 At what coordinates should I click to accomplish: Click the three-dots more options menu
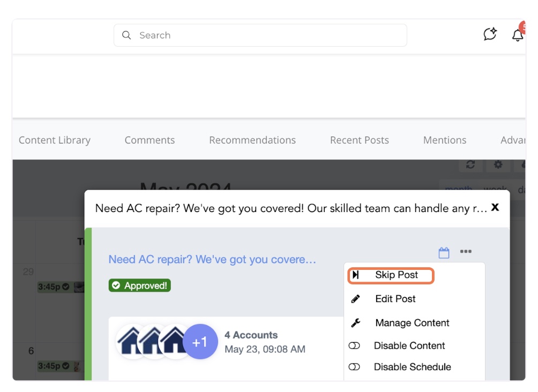click(x=466, y=252)
